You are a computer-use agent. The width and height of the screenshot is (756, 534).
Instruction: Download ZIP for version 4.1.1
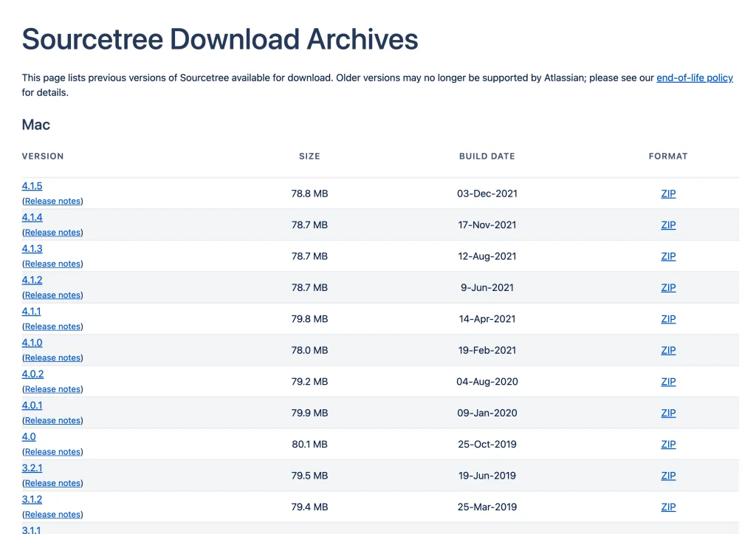(x=668, y=319)
